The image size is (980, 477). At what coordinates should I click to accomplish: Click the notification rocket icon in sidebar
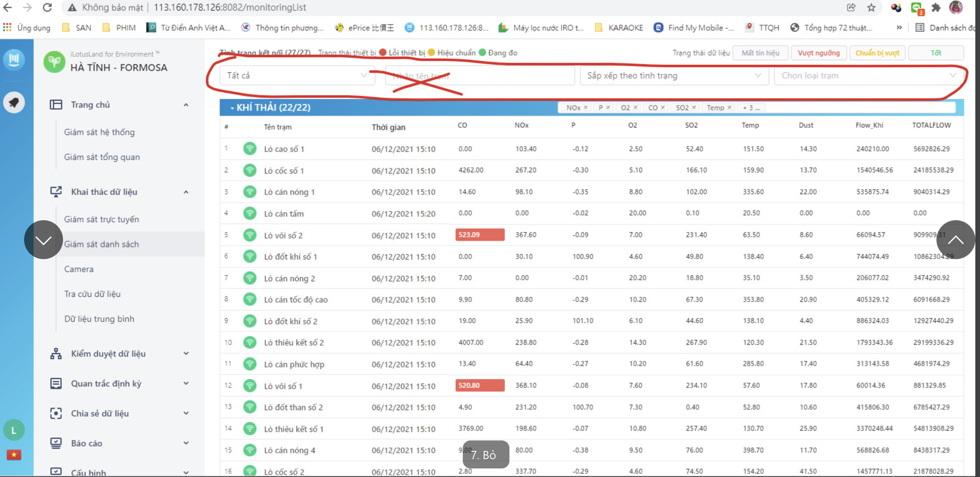(14, 102)
